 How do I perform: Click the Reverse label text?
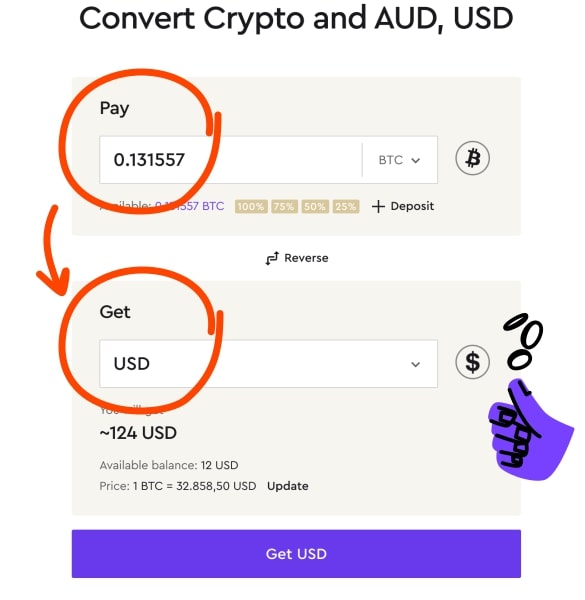click(306, 258)
